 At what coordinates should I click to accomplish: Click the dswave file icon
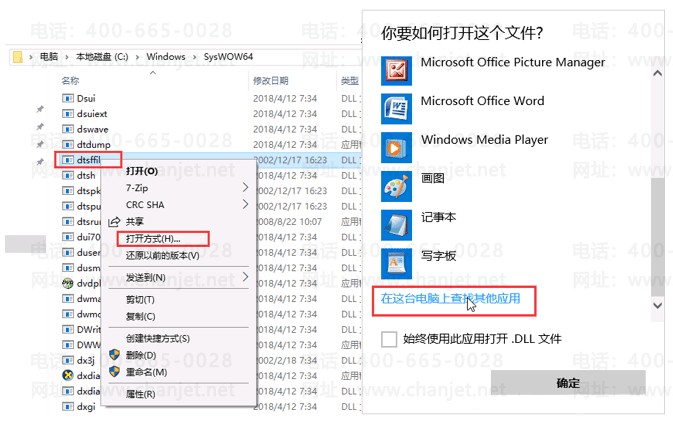pos(67,129)
